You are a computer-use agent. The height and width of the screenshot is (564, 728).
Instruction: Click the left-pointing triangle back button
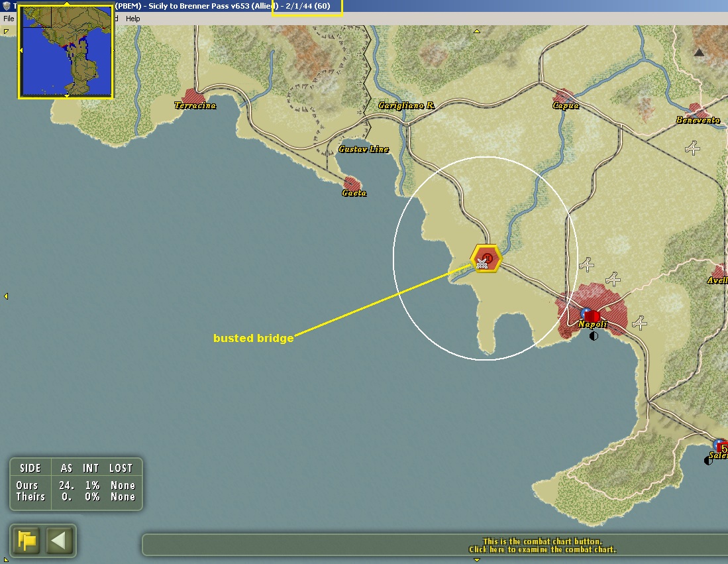pyautogui.click(x=60, y=541)
